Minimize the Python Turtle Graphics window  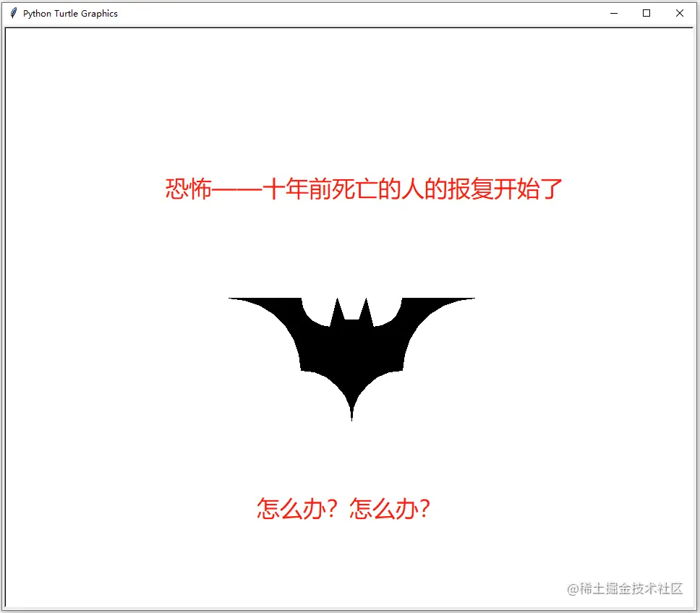coord(614,14)
